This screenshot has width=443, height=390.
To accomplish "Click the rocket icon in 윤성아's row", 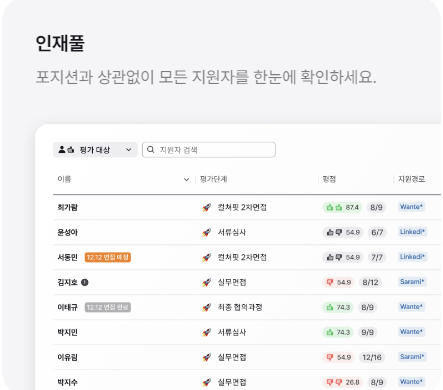I will pyautogui.click(x=206, y=232).
